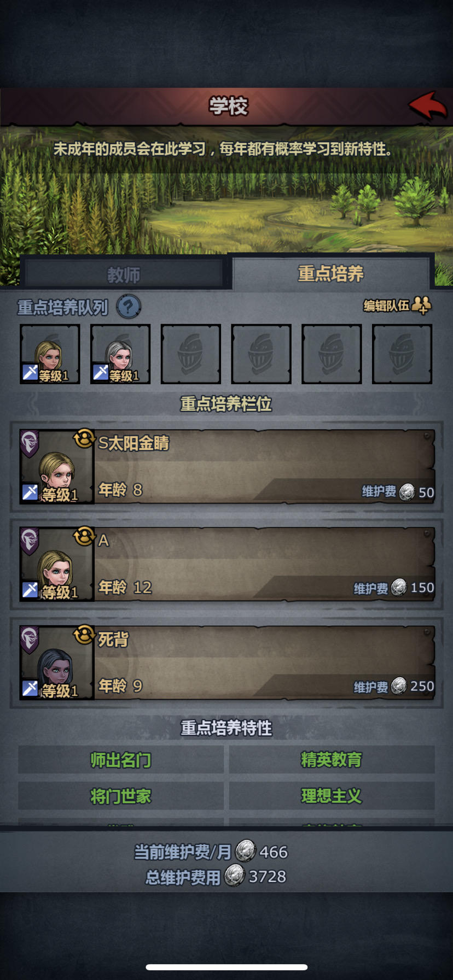Viewport: 453px width, 980px height.
Task: Switch to the 教师 tab
Action: click(x=123, y=274)
